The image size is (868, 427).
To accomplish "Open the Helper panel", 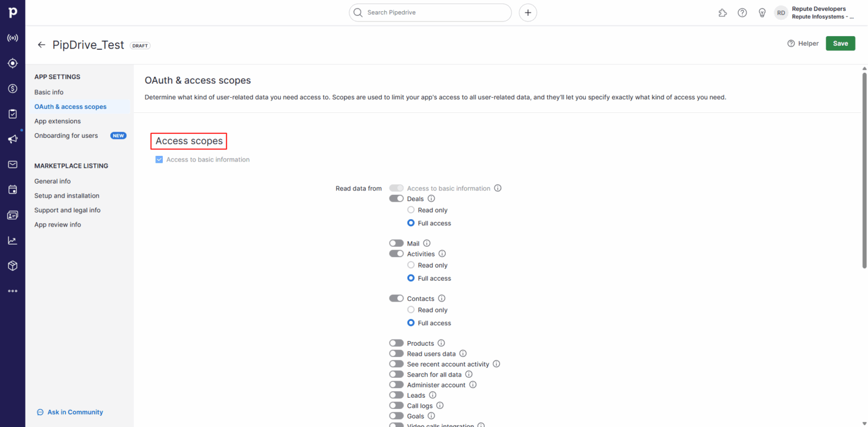I will (803, 43).
